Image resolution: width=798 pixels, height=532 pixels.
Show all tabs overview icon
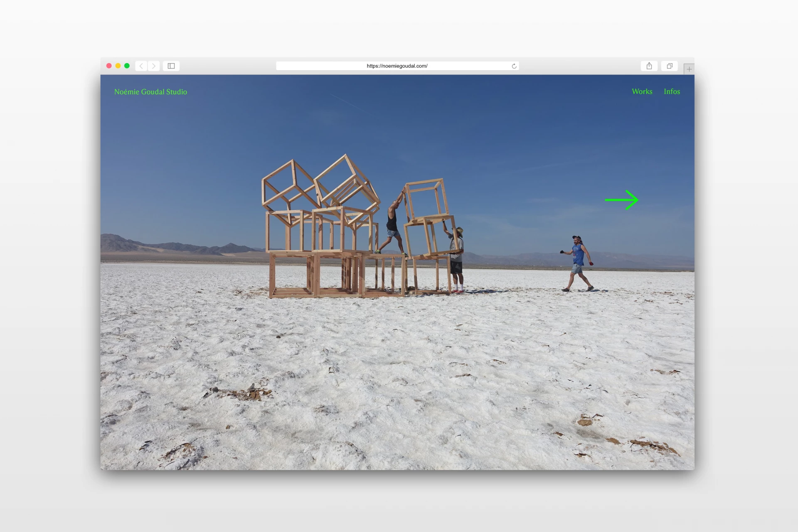[670, 66]
